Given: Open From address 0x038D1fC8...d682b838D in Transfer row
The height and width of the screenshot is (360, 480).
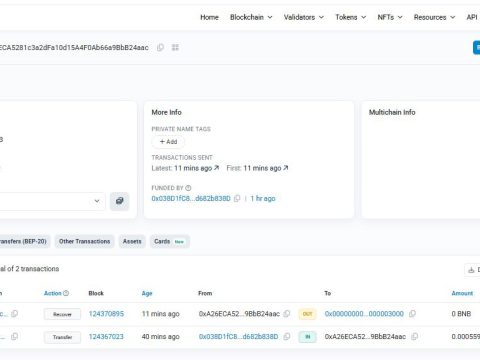Looking at the screenshot, I should click(238, 337).
